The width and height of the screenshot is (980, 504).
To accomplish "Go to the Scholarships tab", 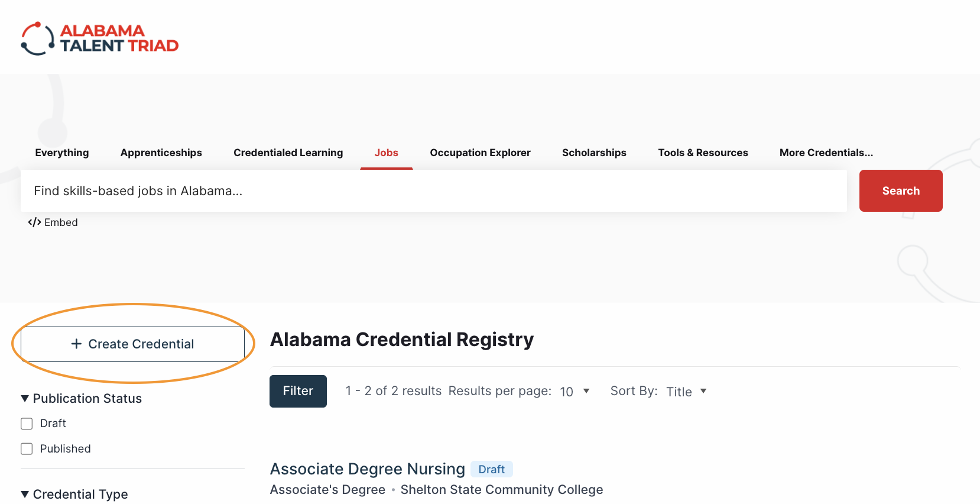I will tap(594, 153).
